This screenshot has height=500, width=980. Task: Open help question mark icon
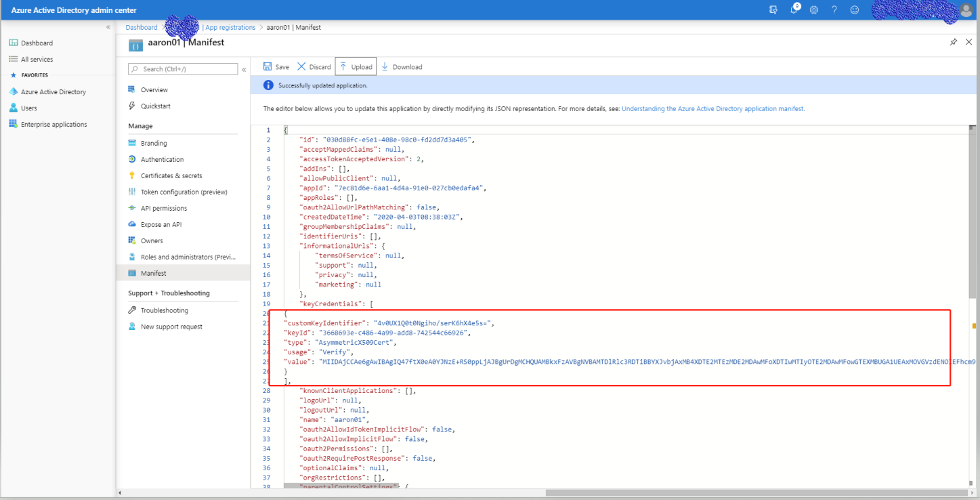tap(834, 9)
